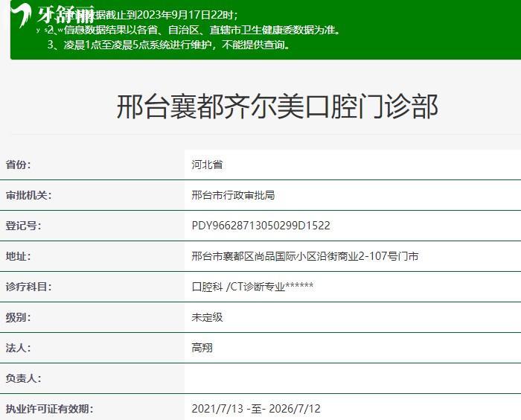Select the 级别 label

(19, 317)
